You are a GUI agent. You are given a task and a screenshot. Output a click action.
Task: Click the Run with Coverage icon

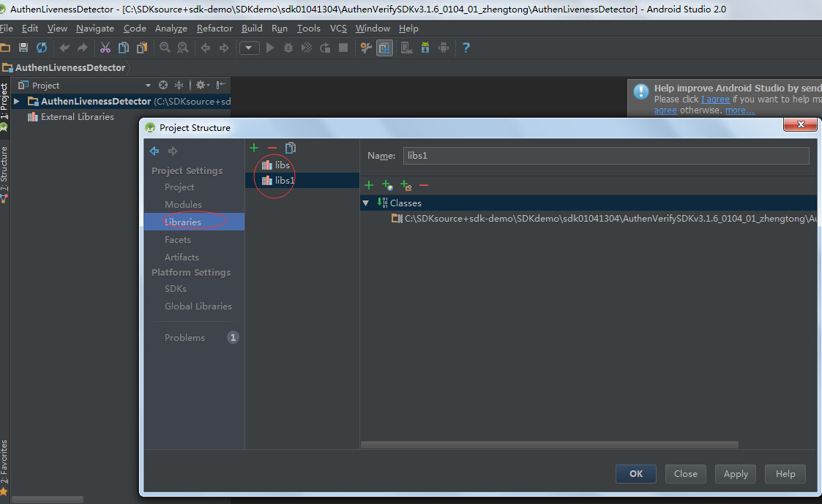click(307, 48)
